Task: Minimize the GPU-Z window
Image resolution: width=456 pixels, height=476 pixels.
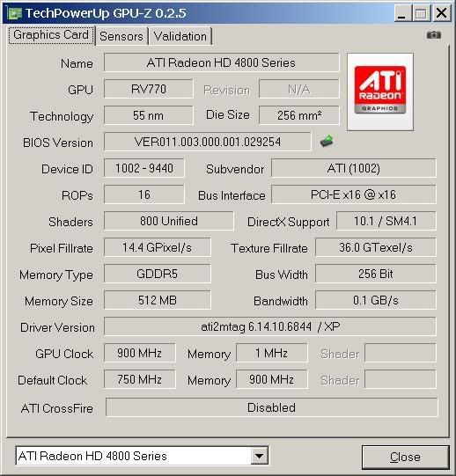Action: pos(402,13)
